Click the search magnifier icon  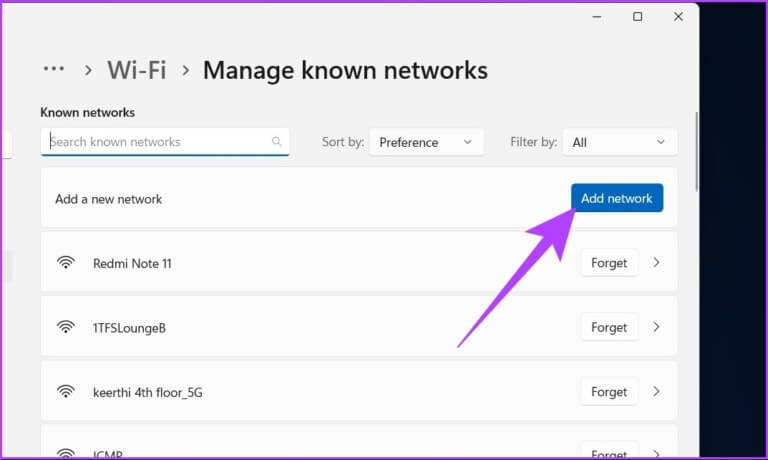(x=276, y=142)
